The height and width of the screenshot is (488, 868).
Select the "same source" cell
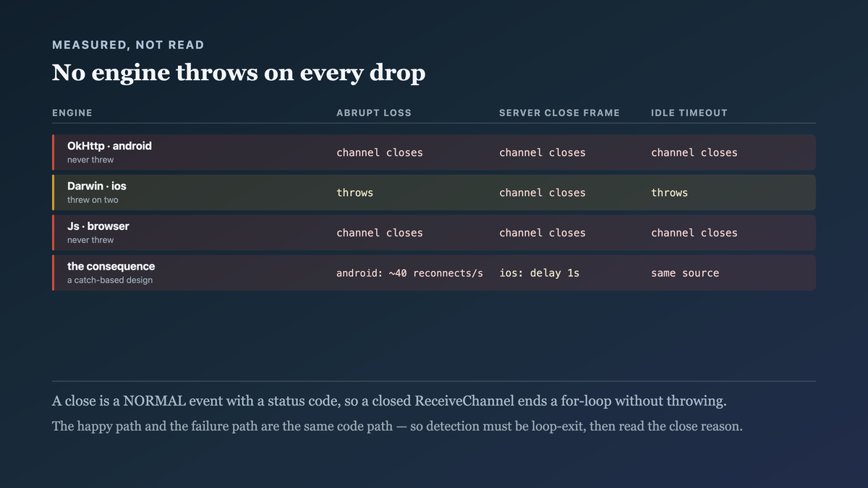tap(685, 273)
